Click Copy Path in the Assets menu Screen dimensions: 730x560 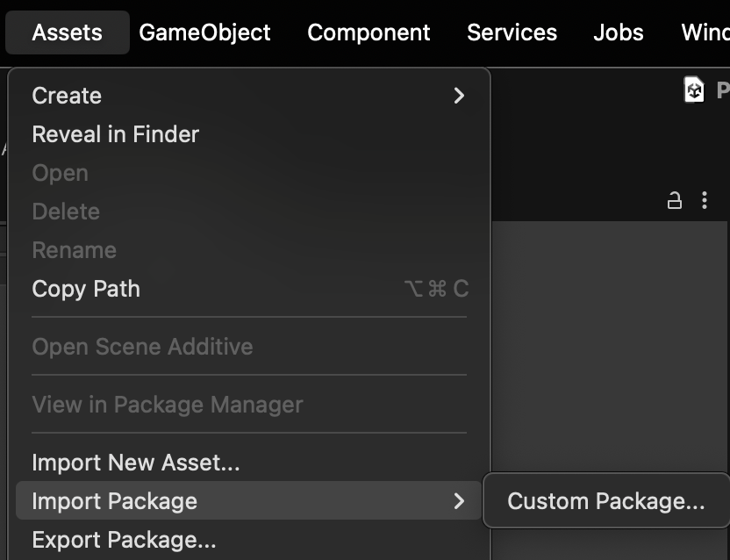point(86,289)
